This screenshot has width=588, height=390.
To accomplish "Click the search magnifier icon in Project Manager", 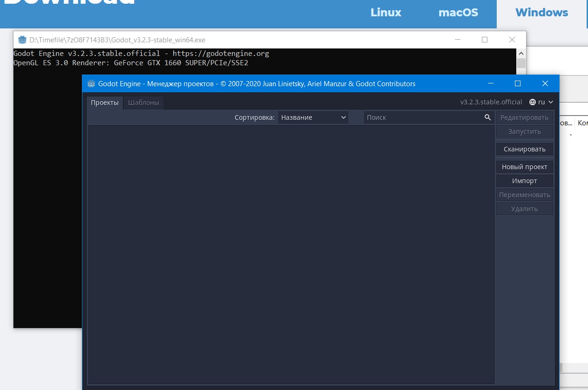I will [x=487, y=117].
